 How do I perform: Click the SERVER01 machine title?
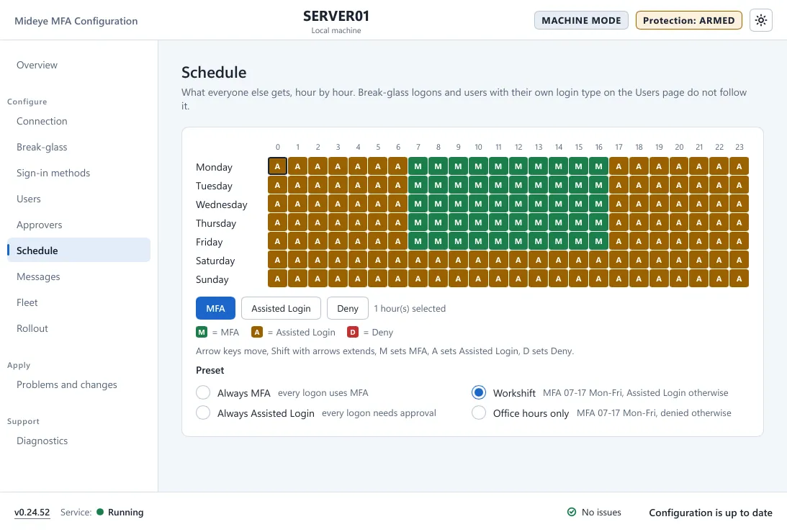click(x=336, y=16)
